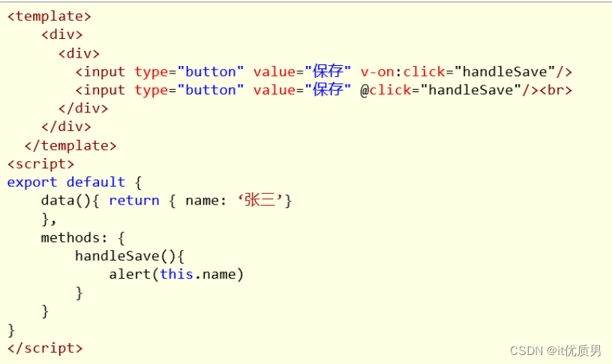Click the 'data(){' text
Image resolution: width=612 pixels, height=364 pixels.
(x=70, y=201)
